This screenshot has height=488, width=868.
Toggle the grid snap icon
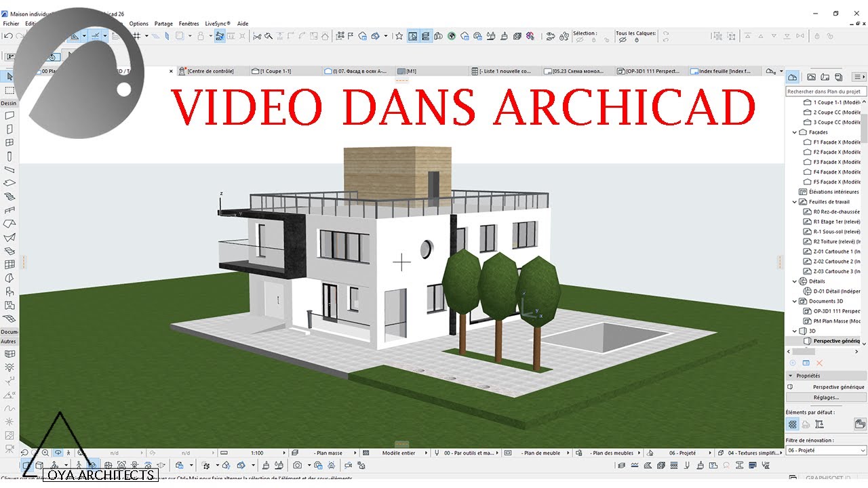[137, 36]
